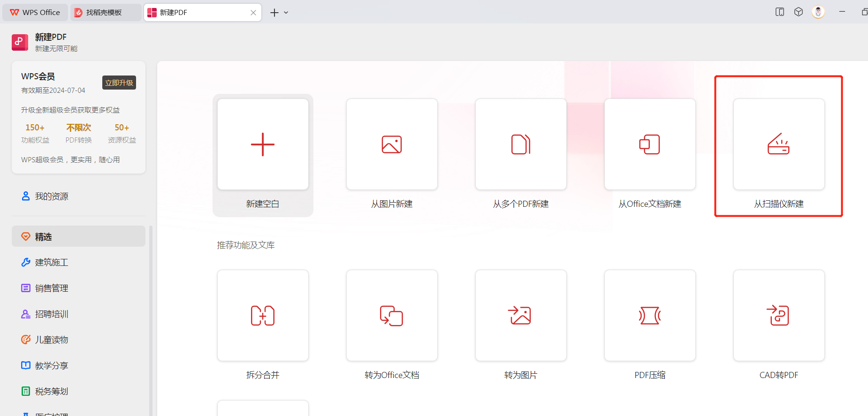
Task: Click the 从Office文档新建 label
Action: click(650, 204)
